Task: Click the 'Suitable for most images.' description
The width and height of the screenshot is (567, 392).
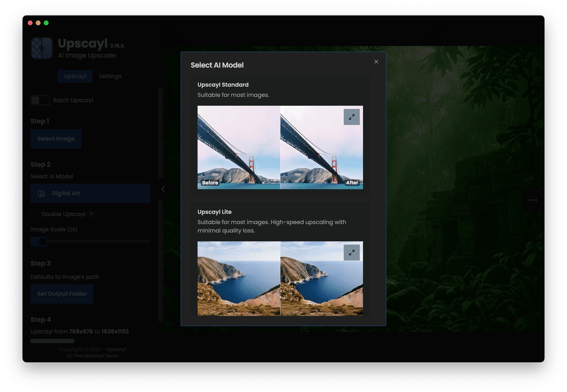Action: (x=233, y=95)
